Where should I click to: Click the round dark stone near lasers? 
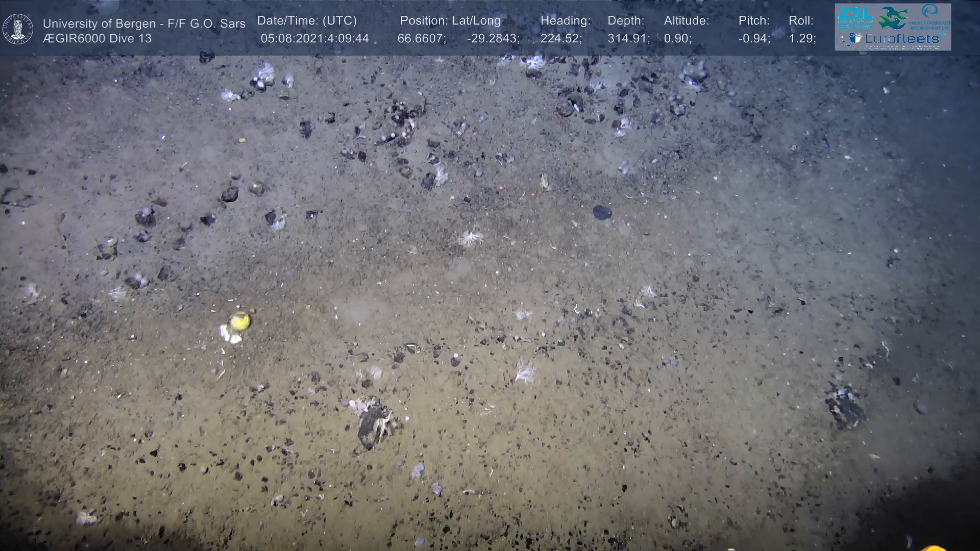point(602,212)
